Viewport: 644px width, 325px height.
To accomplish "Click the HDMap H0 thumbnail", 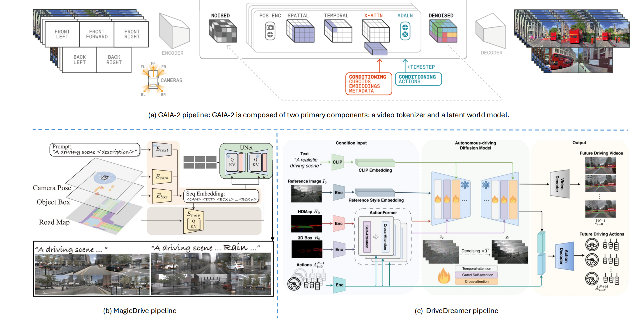I will [306, 223].
